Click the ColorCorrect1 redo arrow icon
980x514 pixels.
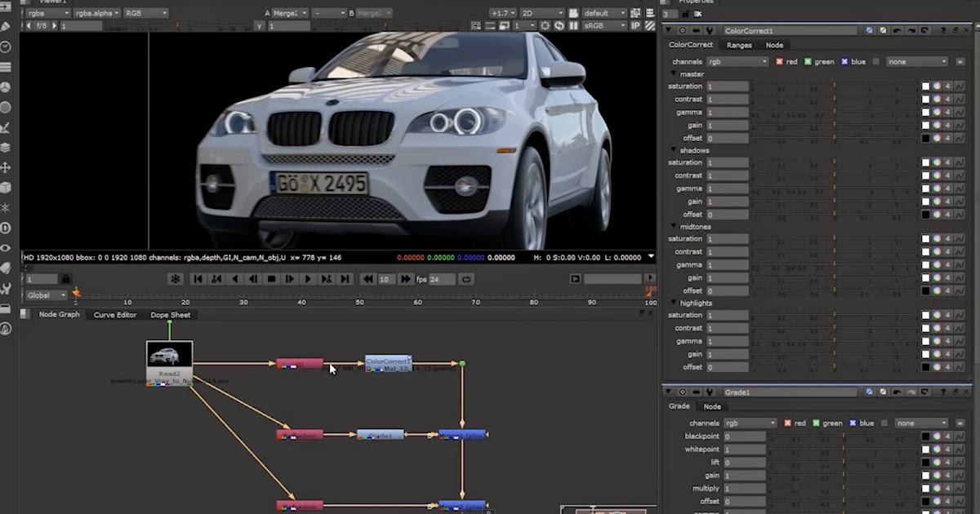point(910,30)
